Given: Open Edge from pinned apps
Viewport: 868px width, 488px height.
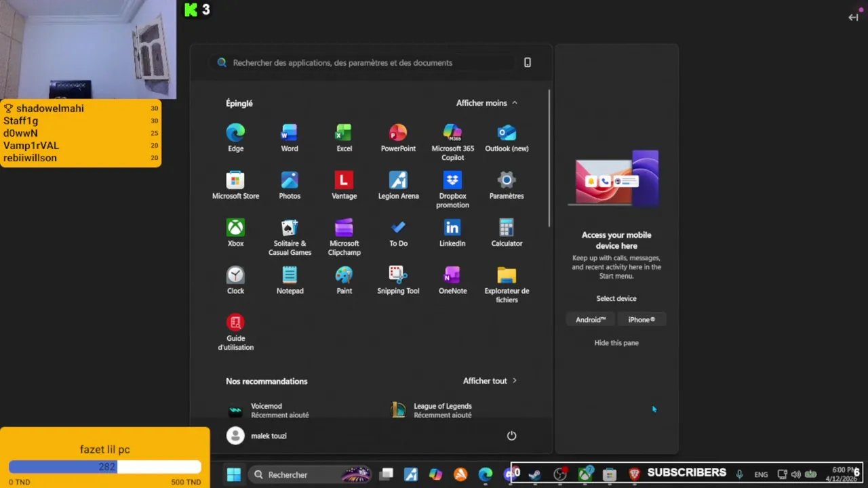Looking at the screenshot, I should pyautogui.click(x=235, y=138).
